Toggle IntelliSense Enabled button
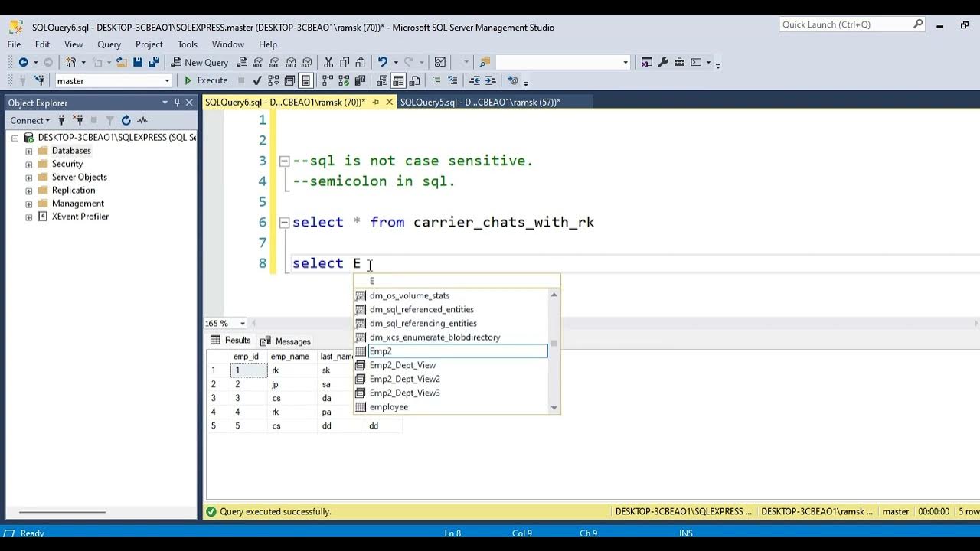Image resolution: width=980 pixels, height=551 pixels. click(x=305, y=80)
